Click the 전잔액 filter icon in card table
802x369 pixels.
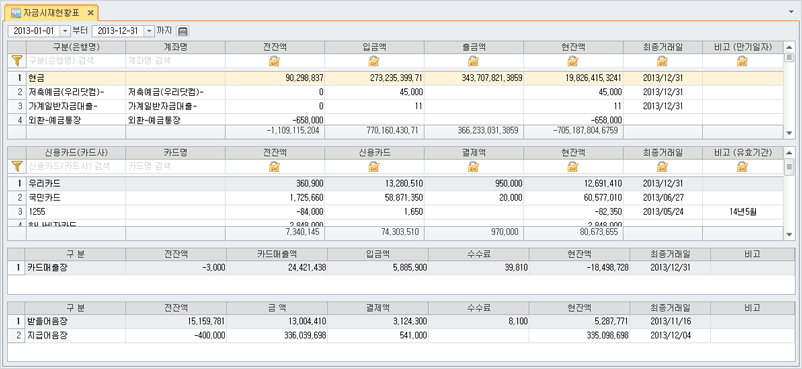coord(275,166)
